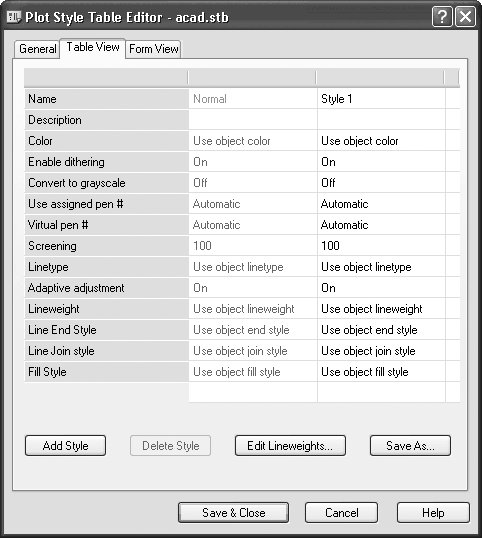Image resolution: width=482 pixels, height=538 pixels.
Task: Toggle Style 1 Convert to grayscale value
Action: pyautogui.click(x=381, y=183)
